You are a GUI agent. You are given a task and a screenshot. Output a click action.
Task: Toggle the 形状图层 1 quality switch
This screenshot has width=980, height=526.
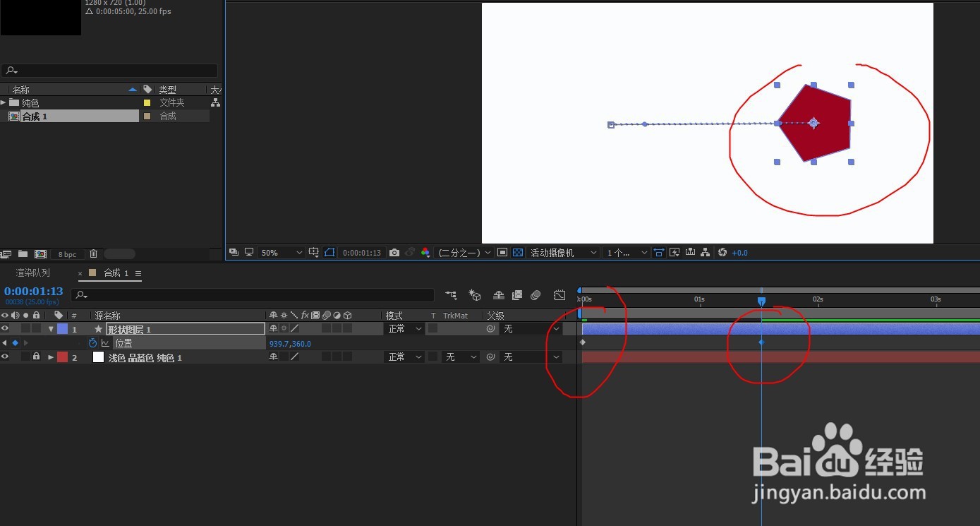tap(295, 329)
